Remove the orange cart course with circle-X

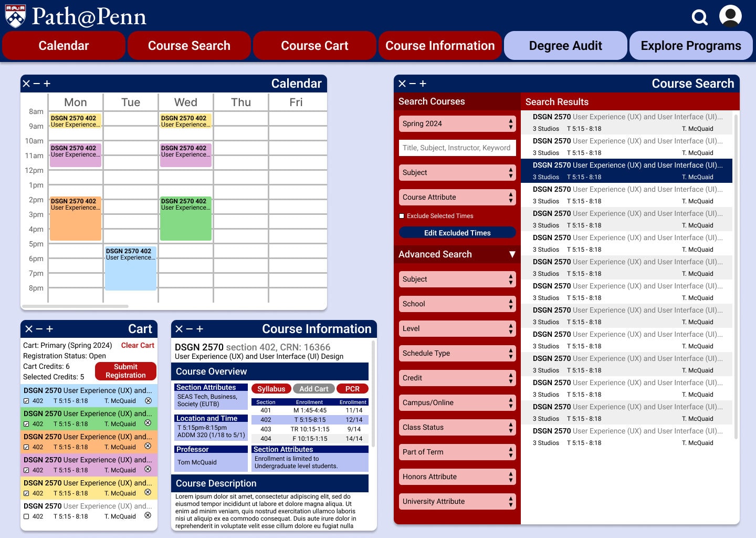point(148,446)
